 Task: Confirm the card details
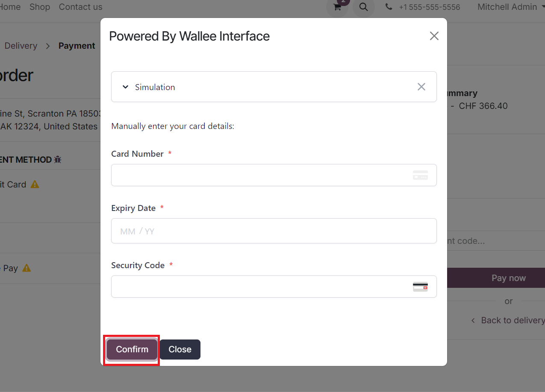pos(131,349)
